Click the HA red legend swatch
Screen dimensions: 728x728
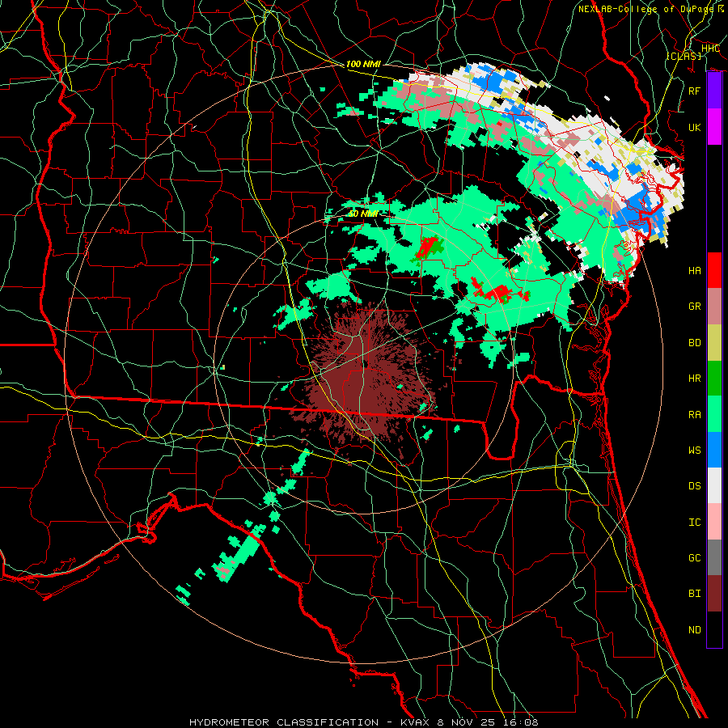714,270
